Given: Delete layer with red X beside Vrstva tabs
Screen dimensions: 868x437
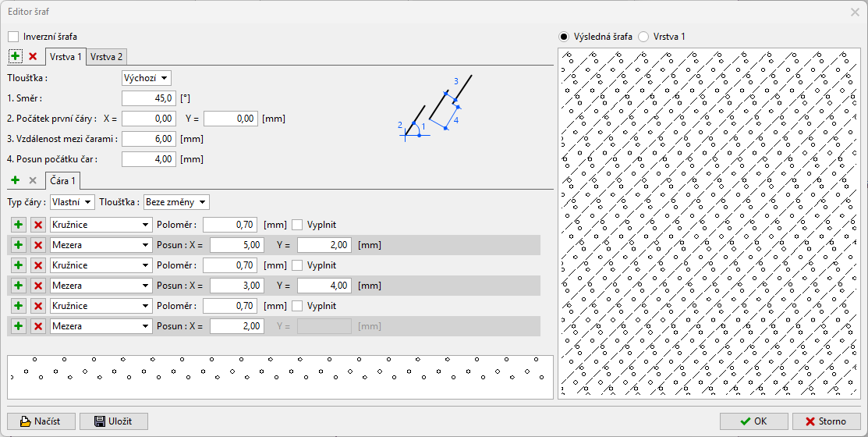Looking at the screenshot, I should [x=33, y=56].
